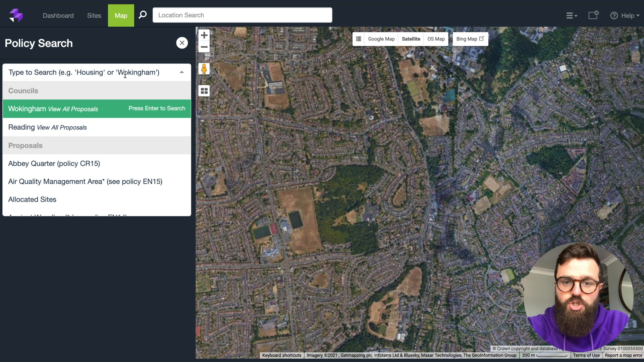Viewport: 644px width, 362px height.
Task: Expand the Help menu
Action: pos(625,15)
